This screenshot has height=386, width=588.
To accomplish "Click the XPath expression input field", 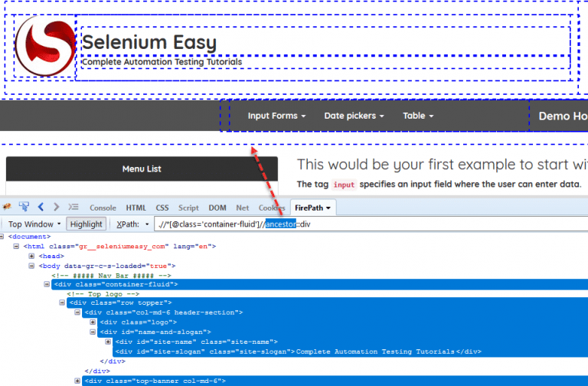I will click(371, 224).
